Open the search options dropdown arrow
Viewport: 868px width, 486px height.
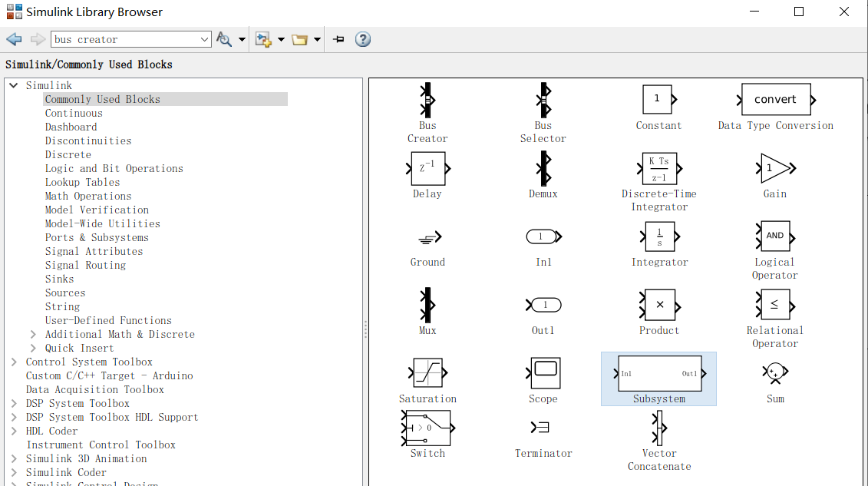pyautogui.click(x=240, y=38)
